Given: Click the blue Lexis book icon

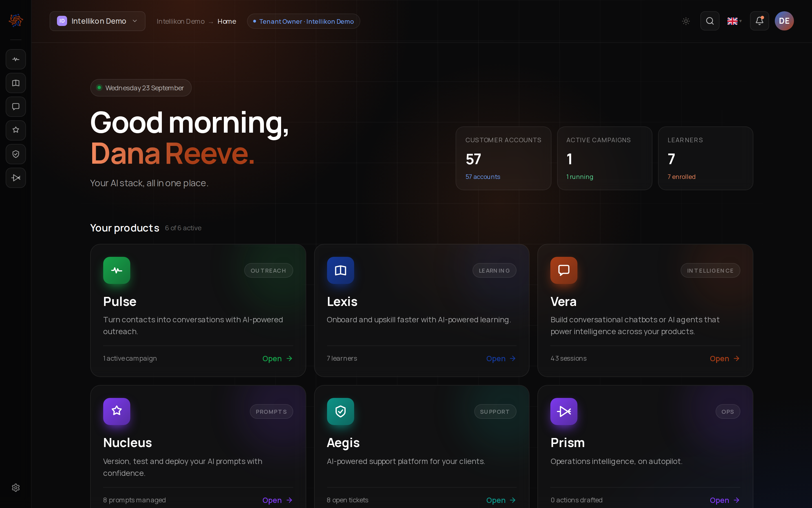Looking at the screenshot, I should pyautogui.click(x=341, y=270).
